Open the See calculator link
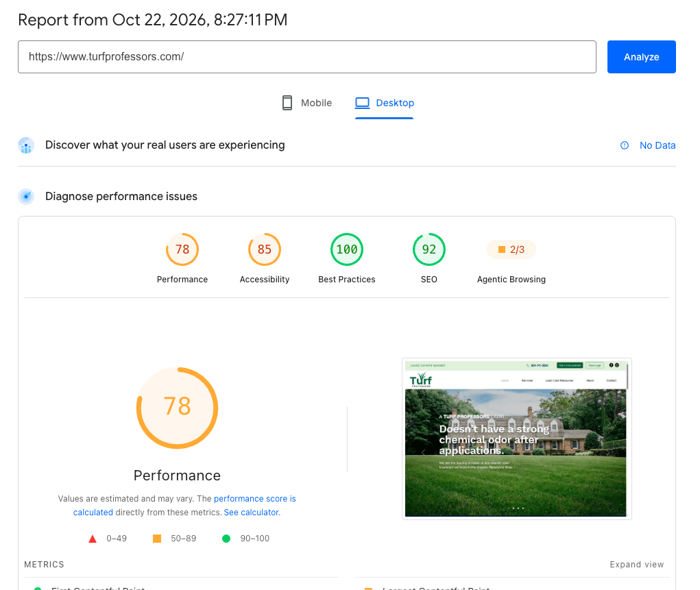700x590 pixels. click(252, 513)
